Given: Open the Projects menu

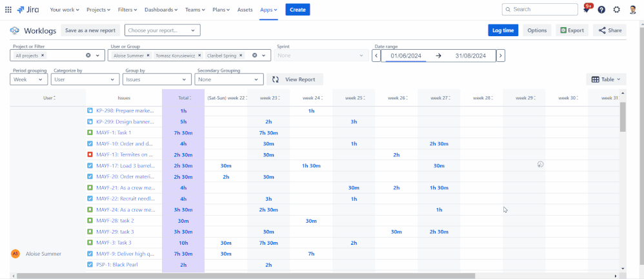Looking at the screenshot, I should (98, 10).
